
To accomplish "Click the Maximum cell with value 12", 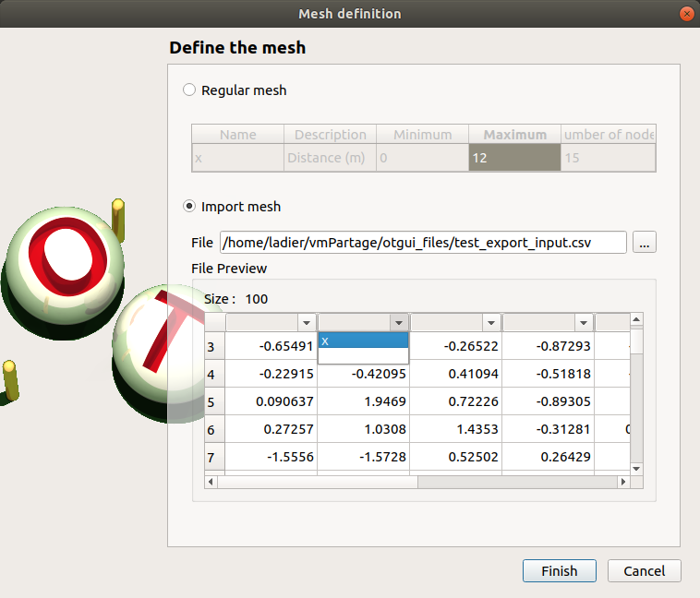I will (514, 158).
